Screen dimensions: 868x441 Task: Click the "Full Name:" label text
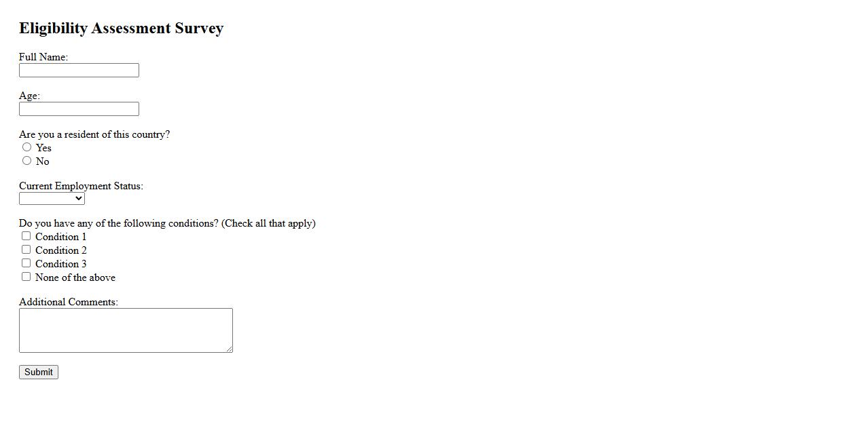click(43, 58)
